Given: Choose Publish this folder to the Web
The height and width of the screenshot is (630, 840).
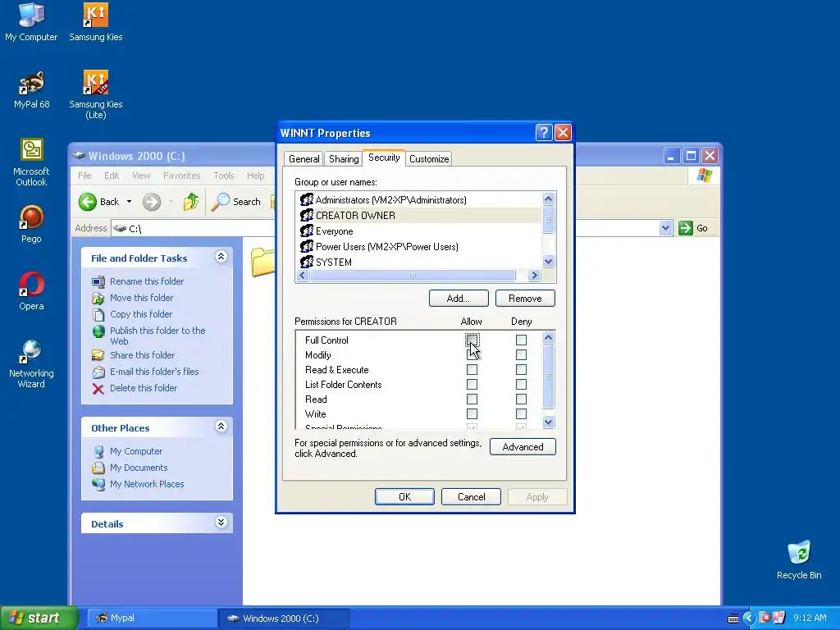Looking at the screenshot, I should click(x=157, y=336).
